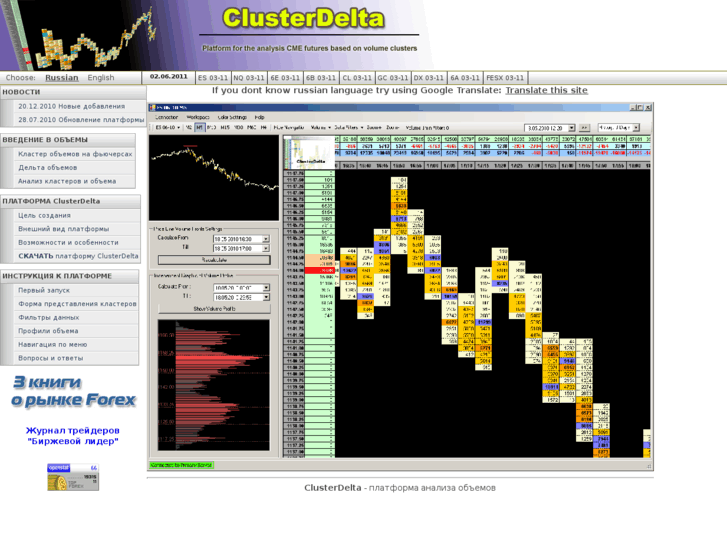Open the NQ 03-11 futures tab
The width and height of the screenshot is (727, 545).
[249, 77]
